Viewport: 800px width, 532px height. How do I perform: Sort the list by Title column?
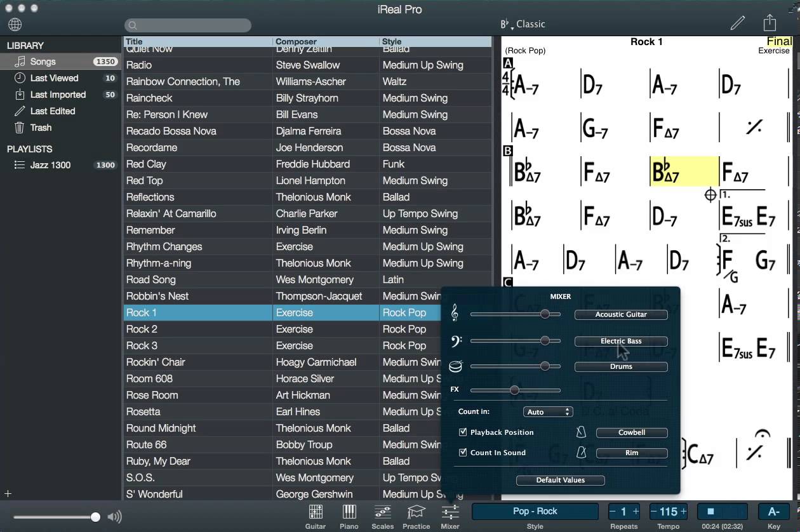coord(198,42)
